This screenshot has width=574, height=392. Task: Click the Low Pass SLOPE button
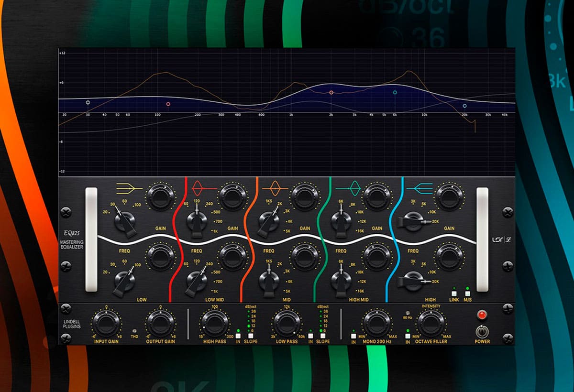point(323,336)
